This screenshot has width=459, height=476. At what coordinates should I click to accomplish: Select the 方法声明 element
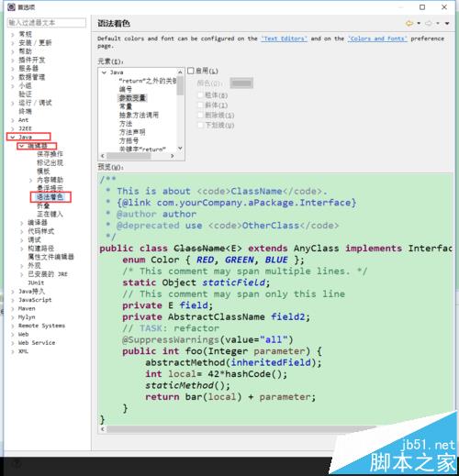click(132, 132)
